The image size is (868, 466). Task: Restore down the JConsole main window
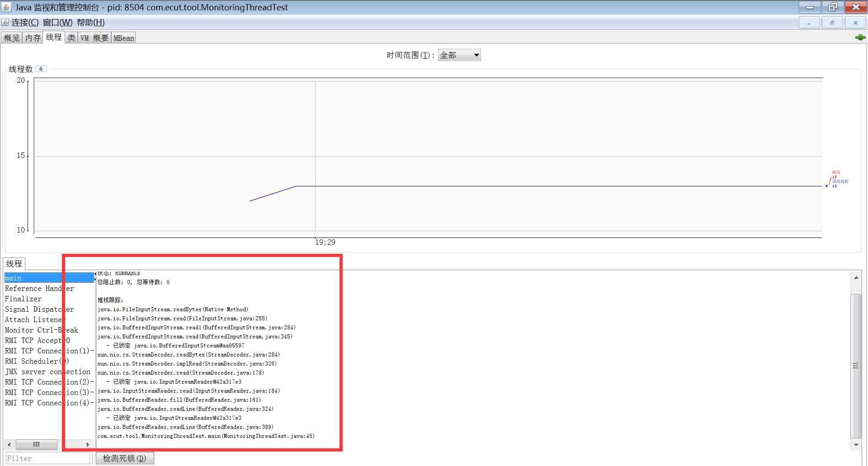click(832, 7)
